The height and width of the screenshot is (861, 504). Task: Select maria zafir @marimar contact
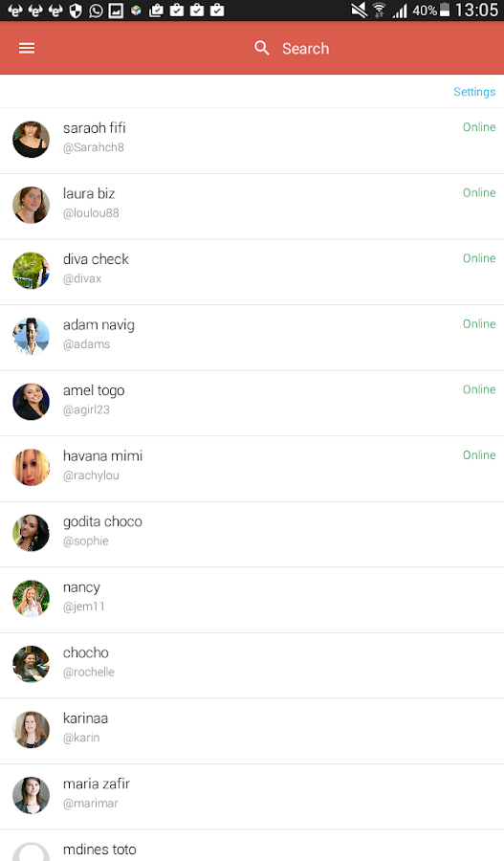252,797
